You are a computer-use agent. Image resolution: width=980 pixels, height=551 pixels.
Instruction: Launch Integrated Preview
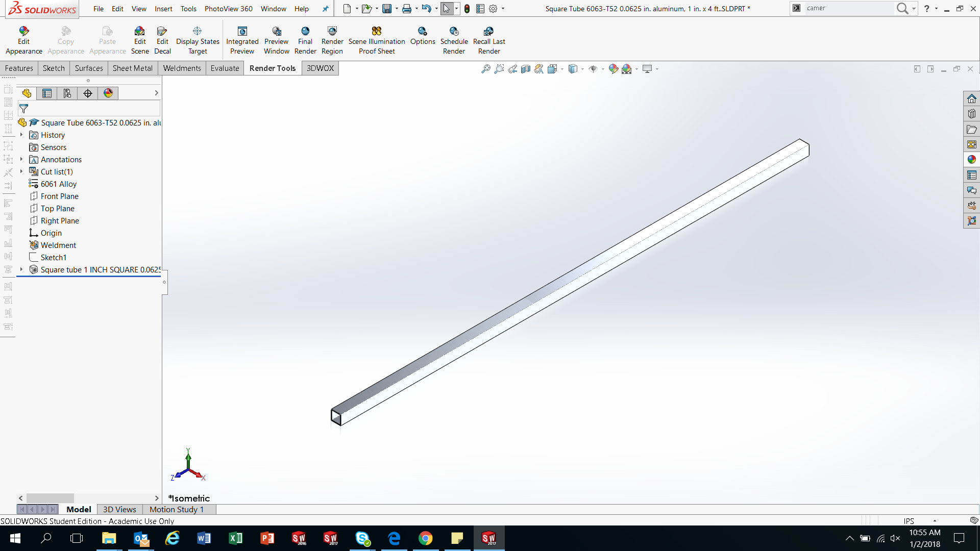click(242, 40)
